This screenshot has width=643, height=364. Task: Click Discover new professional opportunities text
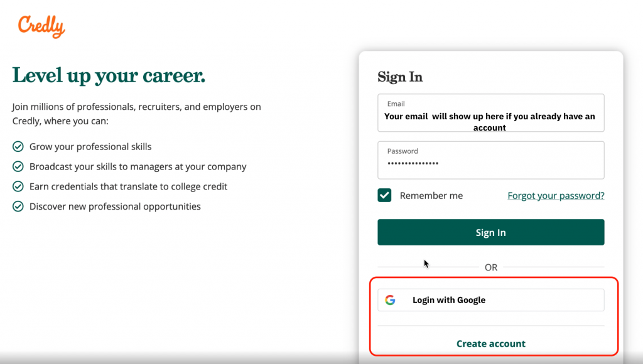(x=115, y=206)
